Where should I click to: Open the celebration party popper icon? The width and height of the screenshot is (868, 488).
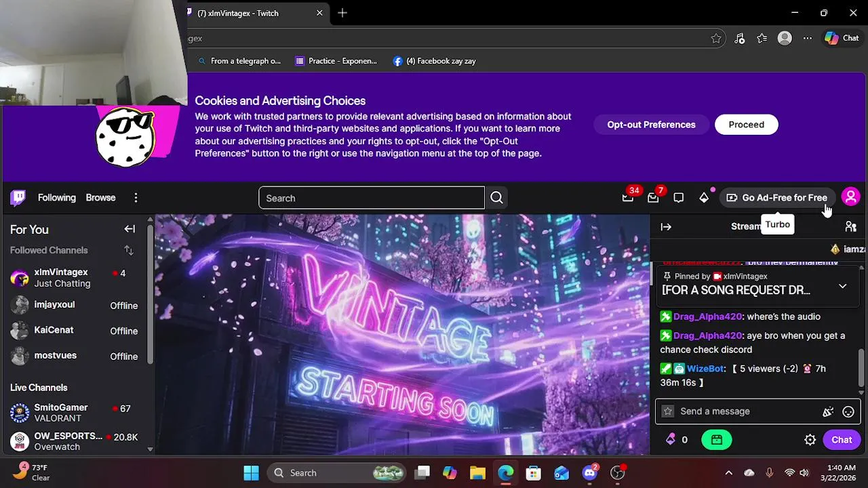point(828,411)
